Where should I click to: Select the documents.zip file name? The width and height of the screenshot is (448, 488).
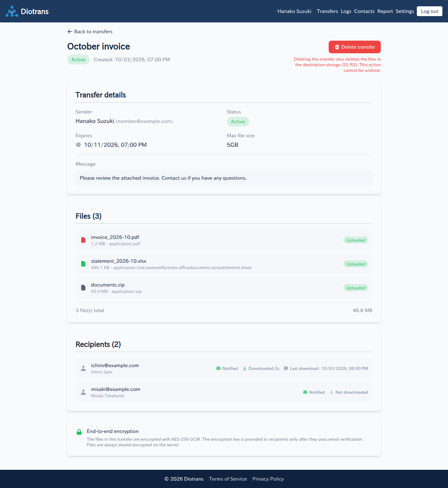(108, 285)
